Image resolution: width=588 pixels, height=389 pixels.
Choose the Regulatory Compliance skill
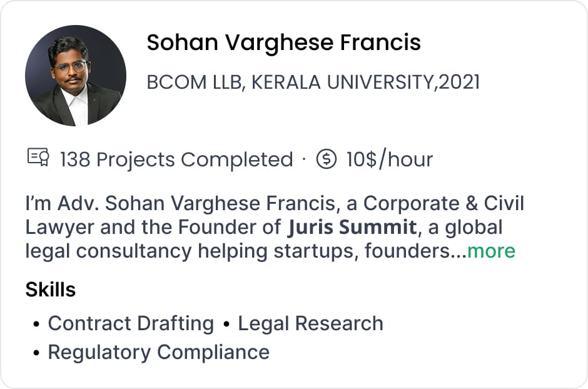158,352
